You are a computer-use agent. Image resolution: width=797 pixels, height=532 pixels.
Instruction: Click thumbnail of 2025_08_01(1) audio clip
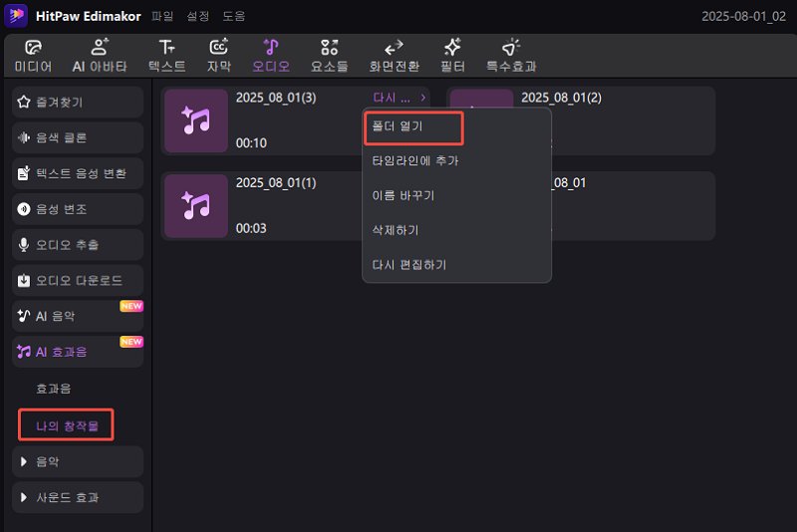[x=196, y=206]
